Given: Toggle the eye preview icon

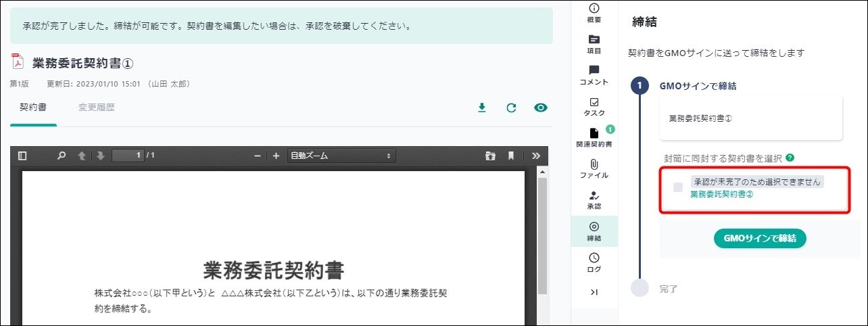Looking at the screenshot, I should point(540,108).
